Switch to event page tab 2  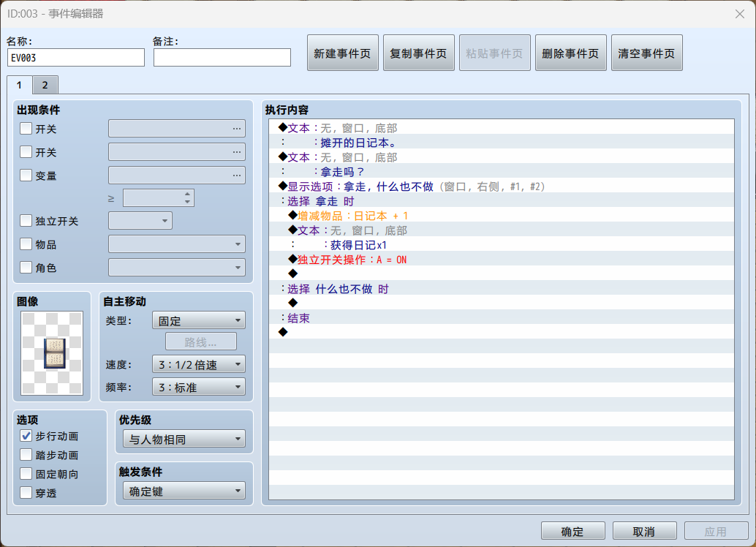tap(45, 85)
